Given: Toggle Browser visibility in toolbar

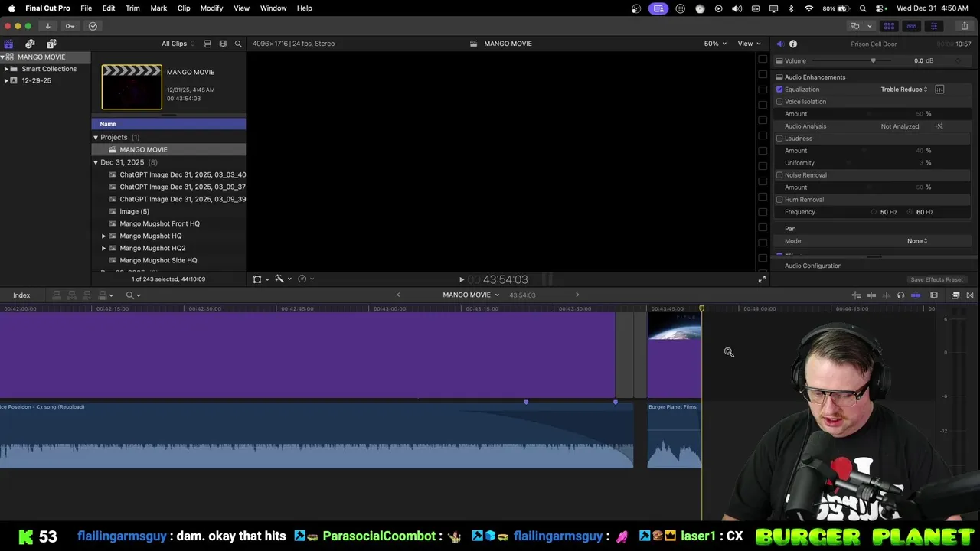Looking at the screenshot, I should coord(889,26).
